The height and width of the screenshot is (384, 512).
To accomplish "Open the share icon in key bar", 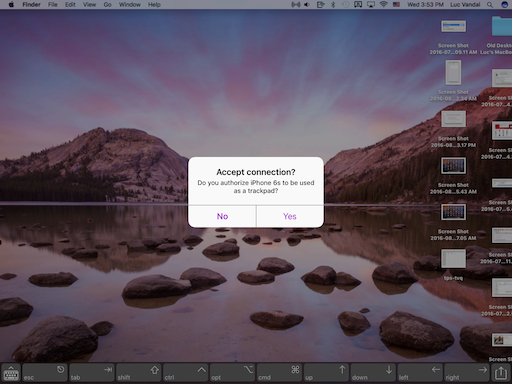I will tap(501, 373).
